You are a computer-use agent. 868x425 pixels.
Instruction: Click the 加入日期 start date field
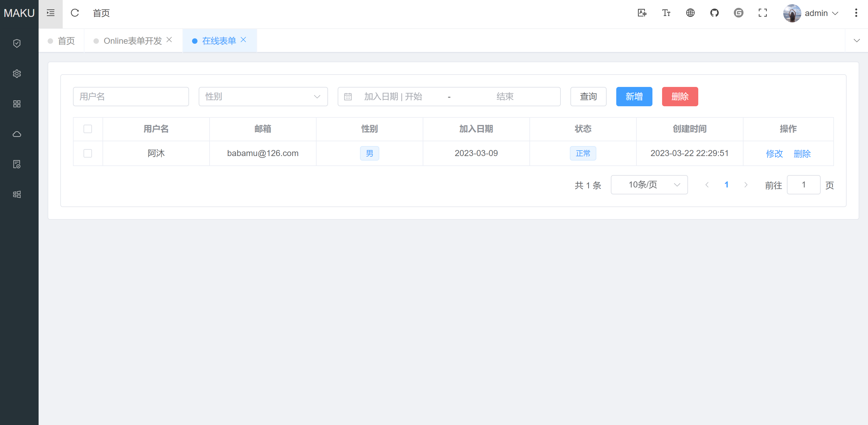point(393,97)
